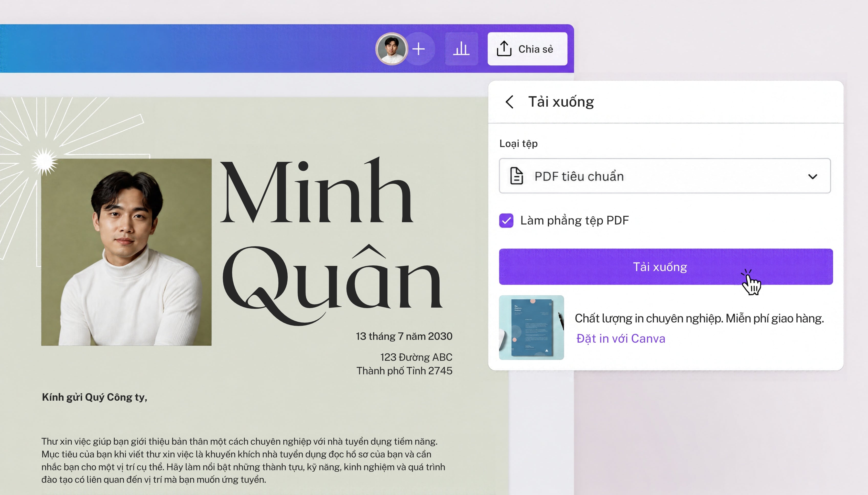Image resolution: width=868 pixels, height=495 pixels.
Task: Select the portrait photo in the document
Action: pos(126,252)
